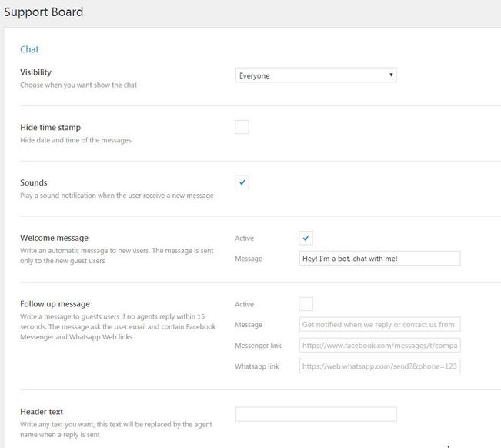Enable the Follow up message Active checkbox
The width and height of the screenshot is (501, 448).
pyautogui.click(x=306, y=304)
